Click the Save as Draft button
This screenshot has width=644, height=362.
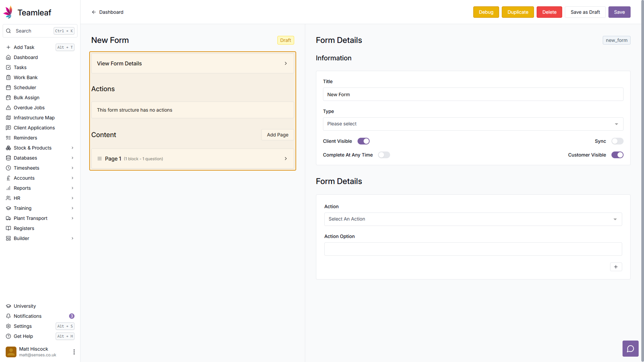pyautogui.click(x=585, y=12)
